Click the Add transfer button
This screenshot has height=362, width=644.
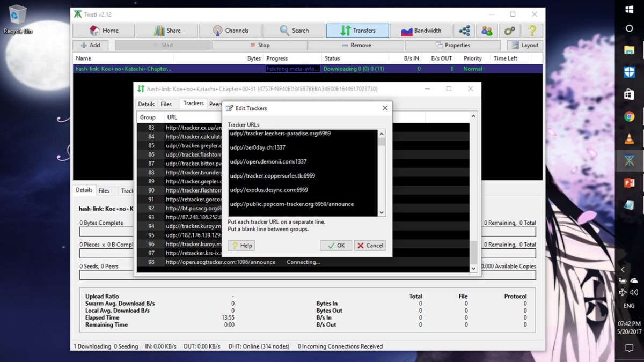(x=90, y=45)
